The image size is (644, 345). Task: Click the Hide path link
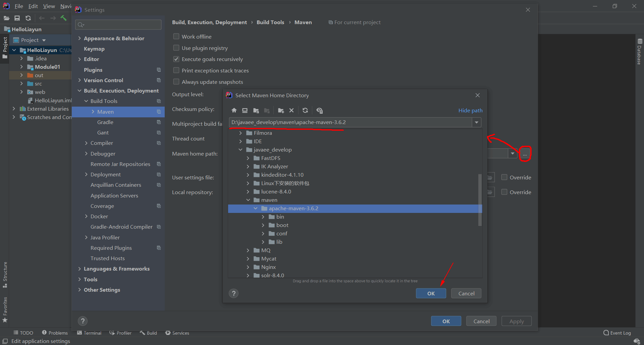470,110
